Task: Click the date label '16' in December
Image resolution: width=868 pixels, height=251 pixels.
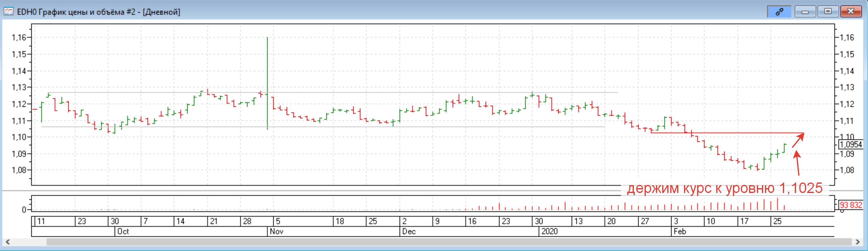Action: [472, 221]
